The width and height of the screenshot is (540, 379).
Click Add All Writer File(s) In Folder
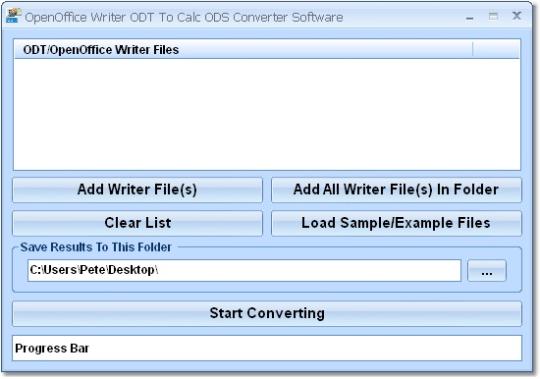tap(396, 190)
